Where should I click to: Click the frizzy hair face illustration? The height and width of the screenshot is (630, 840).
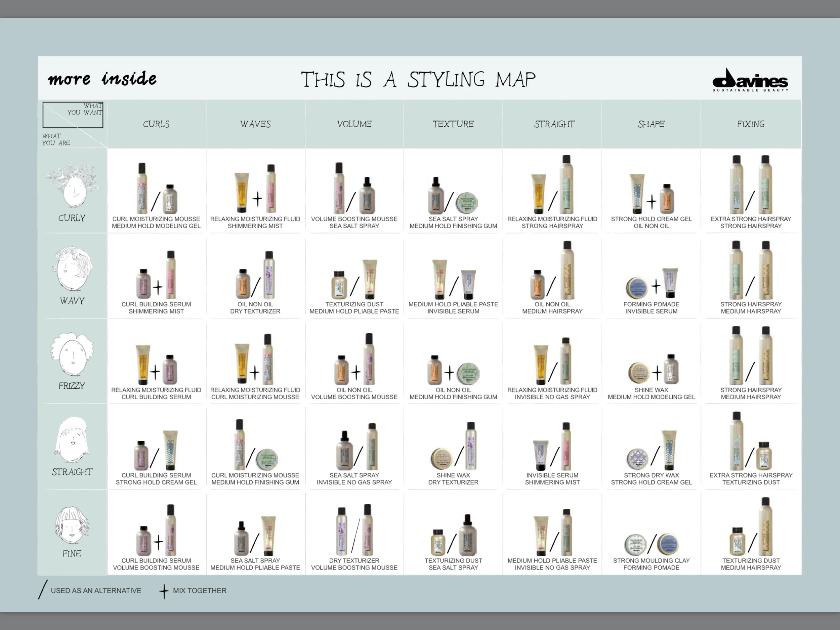(x=72, y=354)
